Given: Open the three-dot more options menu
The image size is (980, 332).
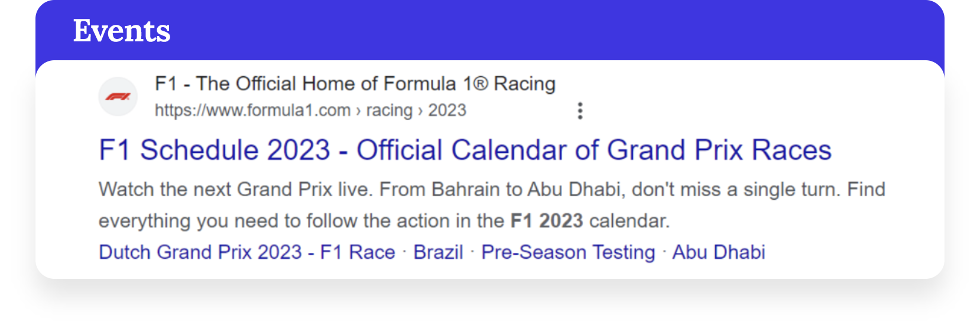Looking at the screenshot, I should pos(580,110).
